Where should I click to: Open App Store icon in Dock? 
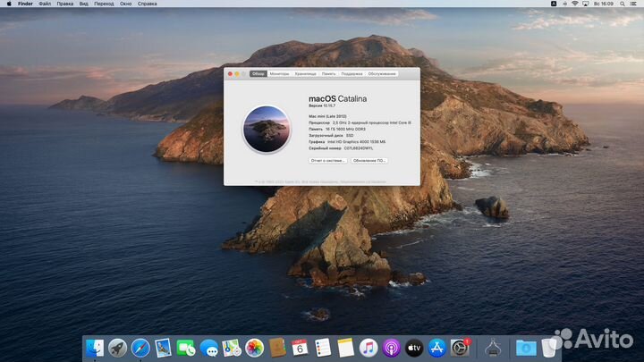pyautogui.click(x=436, y=348)
